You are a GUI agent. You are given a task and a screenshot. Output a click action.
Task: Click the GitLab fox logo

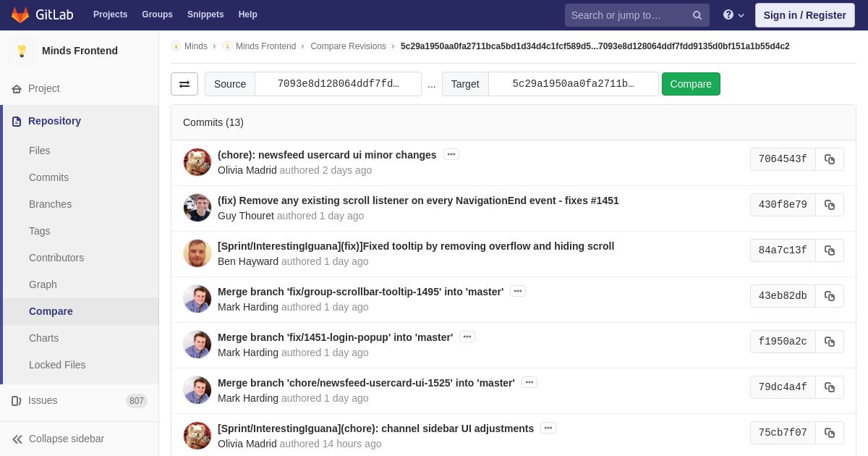pos(20,14)
